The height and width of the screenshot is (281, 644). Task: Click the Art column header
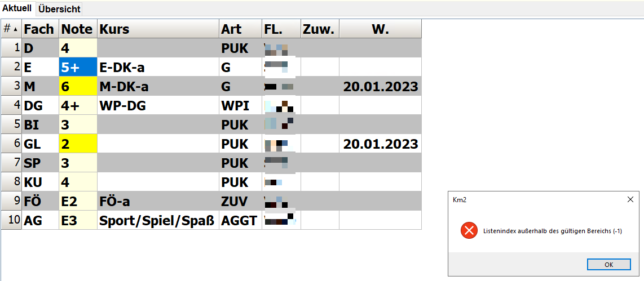pos(241,29)
